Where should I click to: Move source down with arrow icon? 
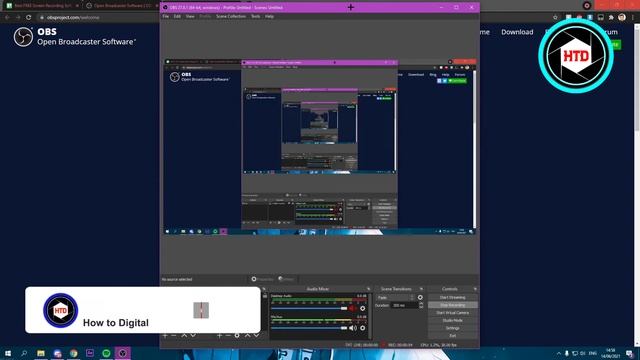256,336
